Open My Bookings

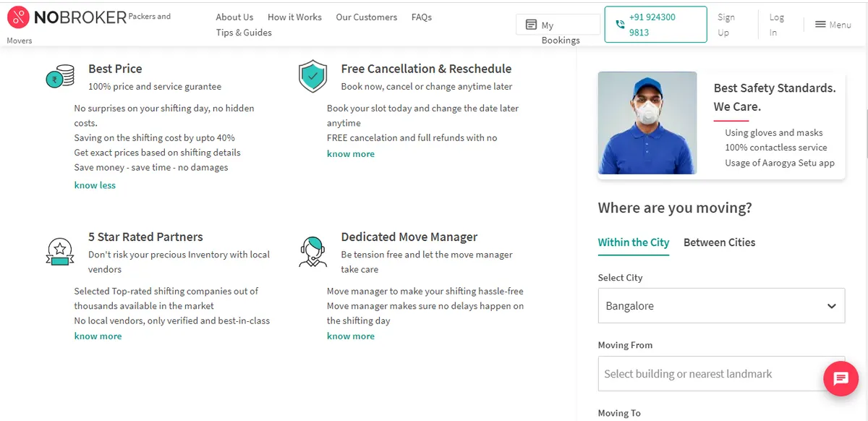click(558, 25)
